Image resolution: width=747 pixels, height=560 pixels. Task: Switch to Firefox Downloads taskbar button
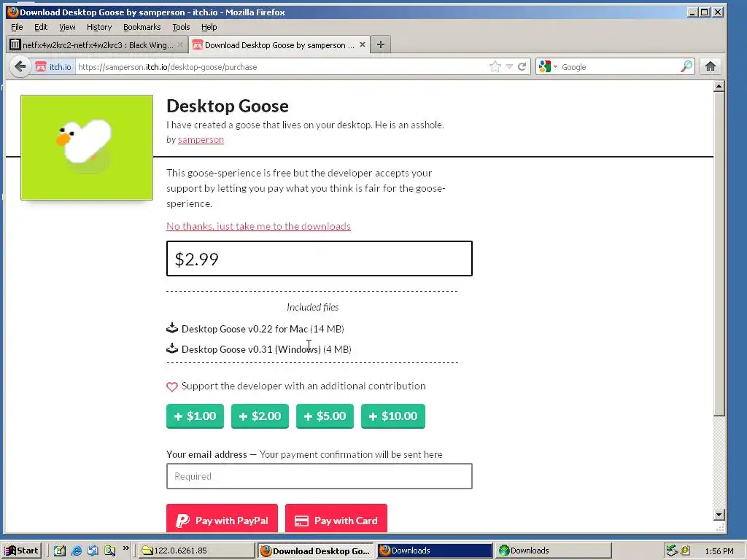click(x=435, y=551)
